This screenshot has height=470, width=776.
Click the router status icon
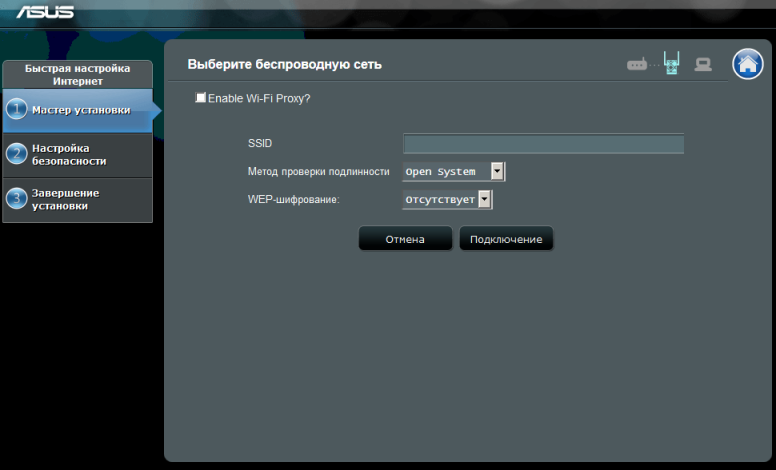click(x=637, y=65)
